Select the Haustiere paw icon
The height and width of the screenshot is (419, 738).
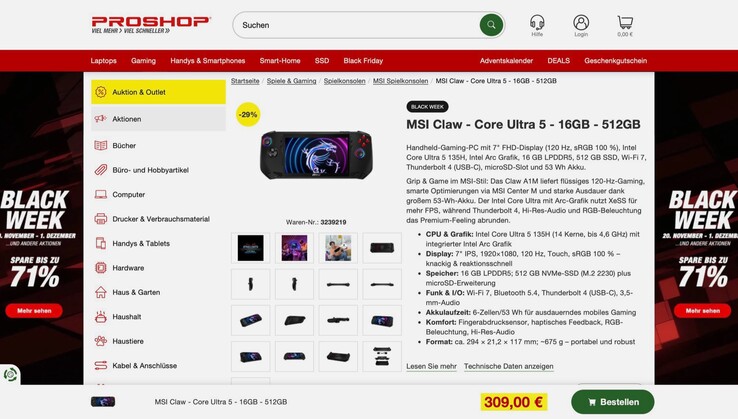coord(101,341)
